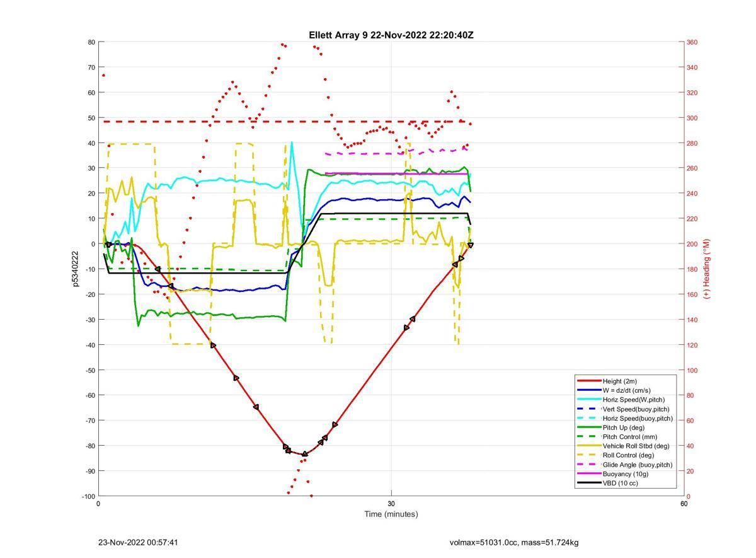The width and height of the screenshot is (756, 558).
Task: Select the "Horiz Speed(W,pitch)" legend entry
Action: [x=634, y=400]
